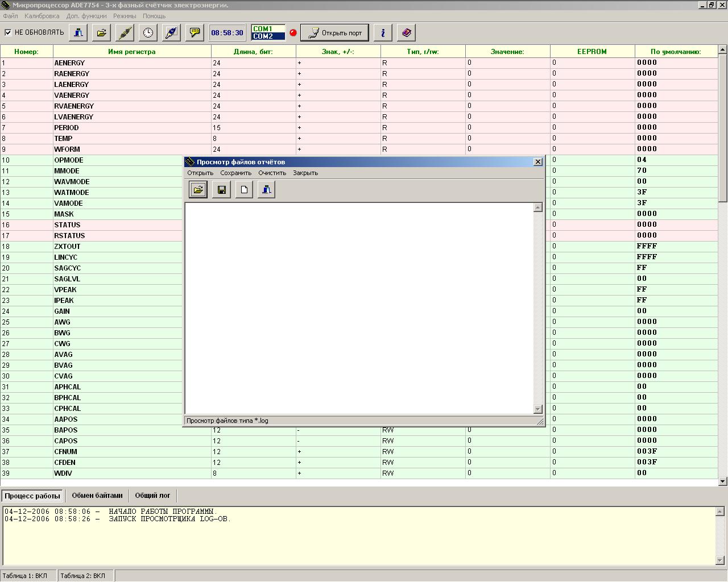Click the clock icon in main toolbar

148,32
